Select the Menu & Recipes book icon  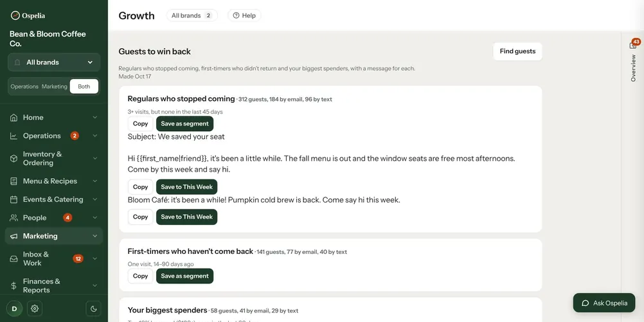(x=13, y=181)
